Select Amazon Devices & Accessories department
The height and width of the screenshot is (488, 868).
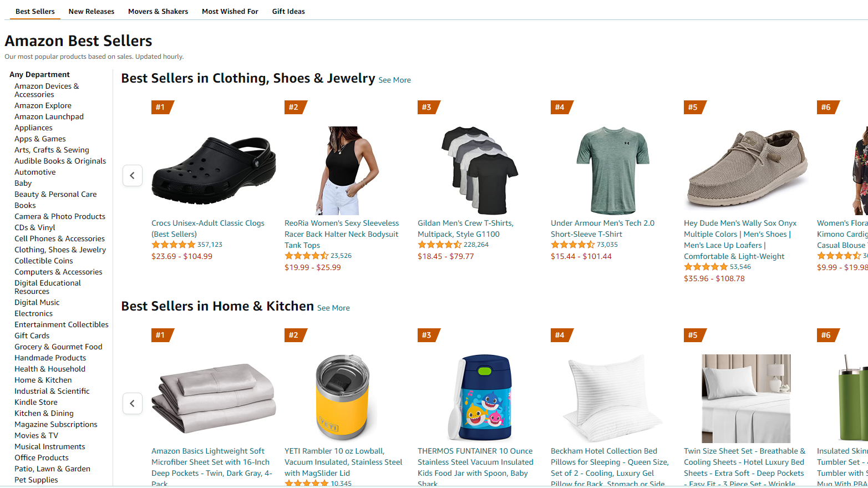[x=47, y=90]
